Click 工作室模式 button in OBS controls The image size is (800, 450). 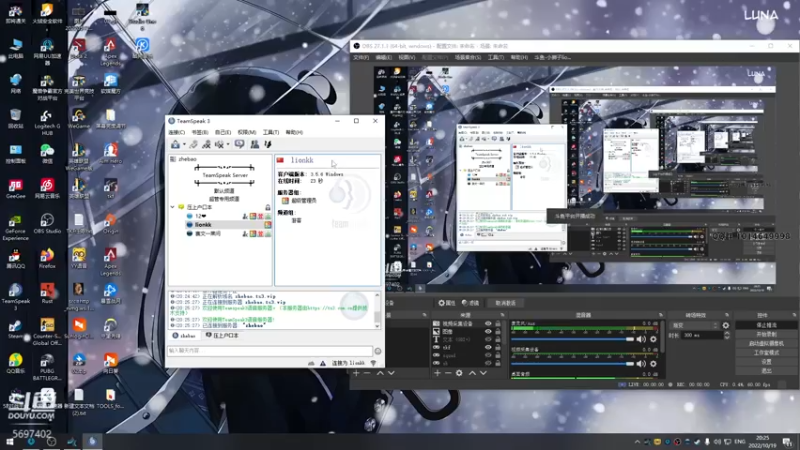click(x=766, y=353)
